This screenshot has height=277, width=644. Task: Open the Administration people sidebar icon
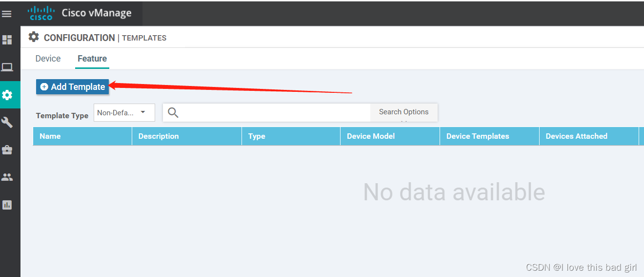tap(7, 177)
